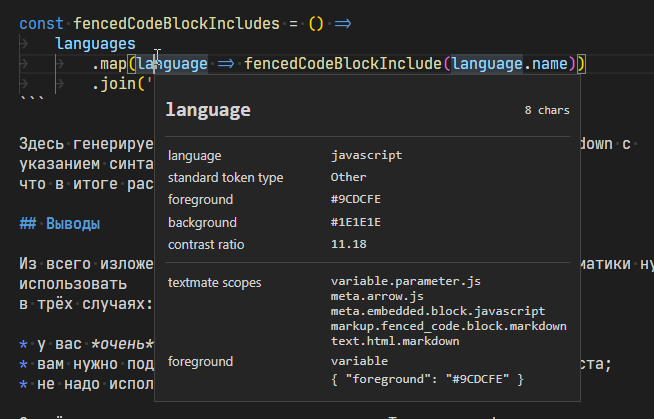654x419 pixels.
Task: Click the line 'в трёх случаях:'
Action: tap(86, 304)
